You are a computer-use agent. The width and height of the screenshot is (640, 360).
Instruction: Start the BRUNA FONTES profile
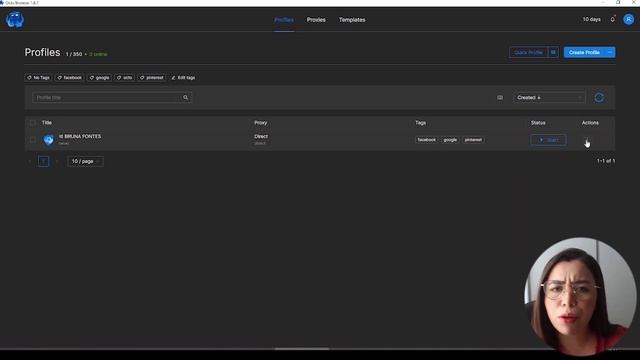click(548, 140)
